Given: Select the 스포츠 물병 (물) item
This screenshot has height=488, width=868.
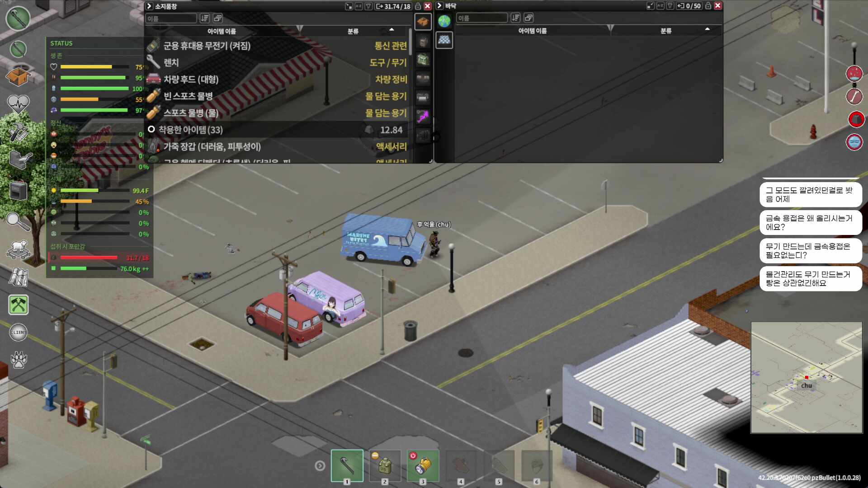Looking at the screenshot, I should tap(277, 113).
